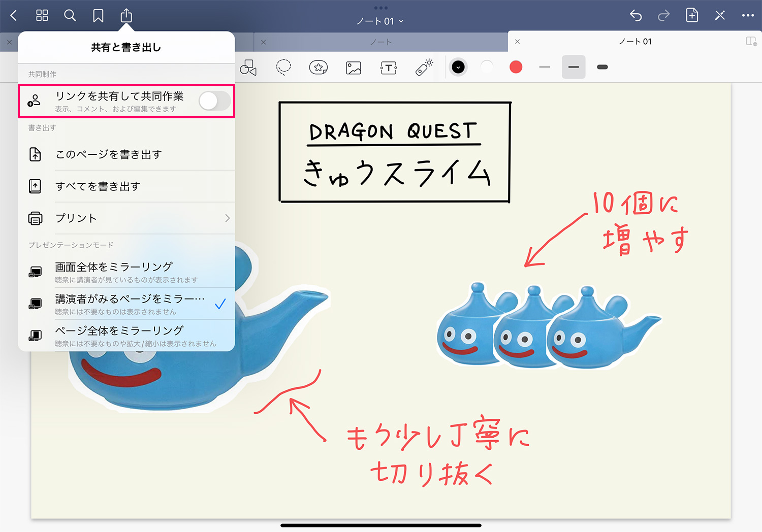
Task: Switch to the ノート 01 tab
Action: tap(635, 42)
